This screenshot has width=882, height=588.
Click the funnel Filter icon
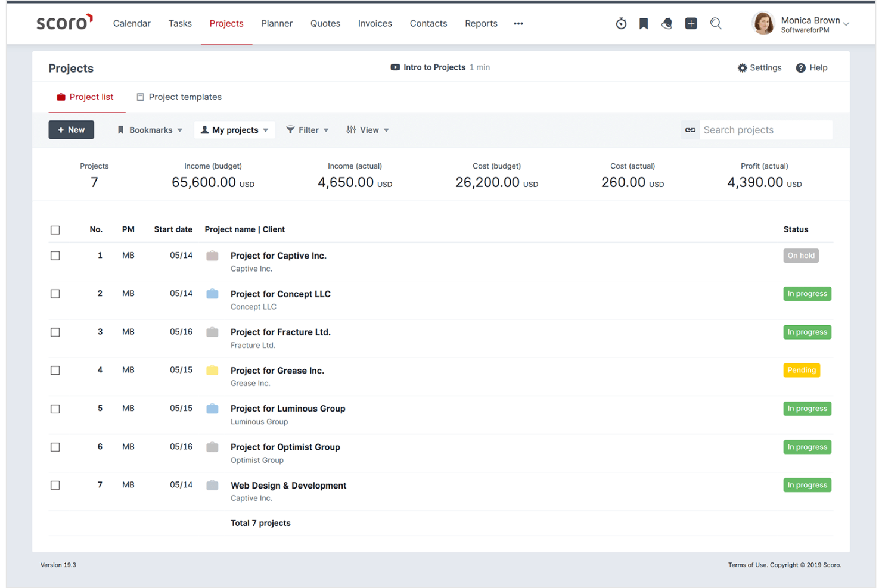[x=290, y=130]
